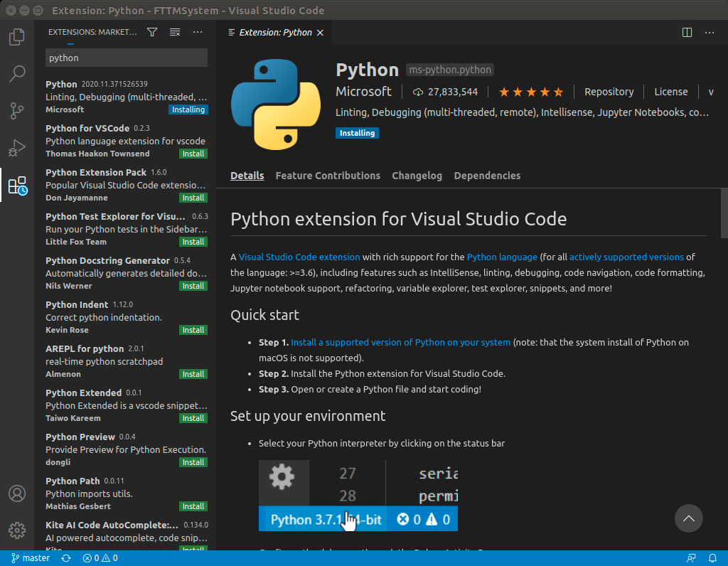This screenshot has width=728, height=566.
Task: Install Python Extension Pack
Action: click(193, 198)
